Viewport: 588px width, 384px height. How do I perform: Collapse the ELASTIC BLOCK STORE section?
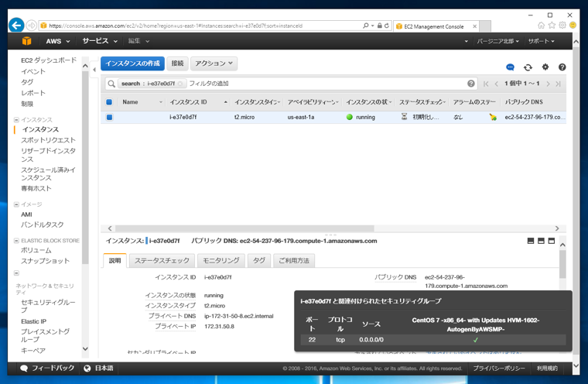point(16,241)
